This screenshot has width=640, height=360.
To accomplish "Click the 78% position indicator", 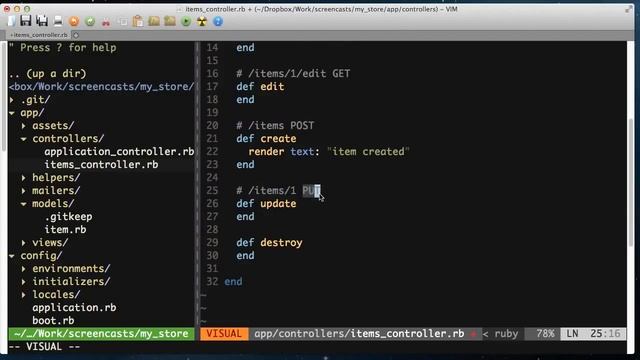I will point(545,334).
